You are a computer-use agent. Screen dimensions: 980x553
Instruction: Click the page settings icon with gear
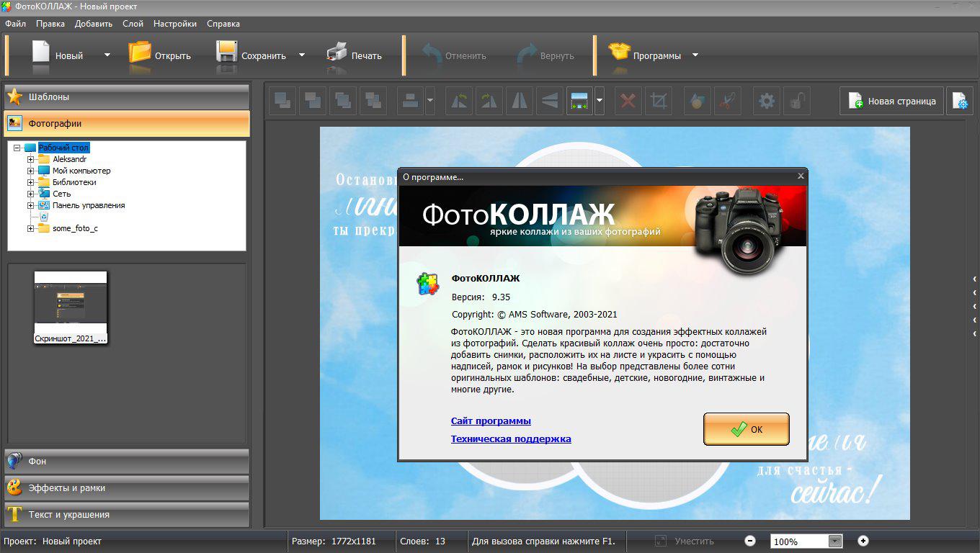click(960, 102)
